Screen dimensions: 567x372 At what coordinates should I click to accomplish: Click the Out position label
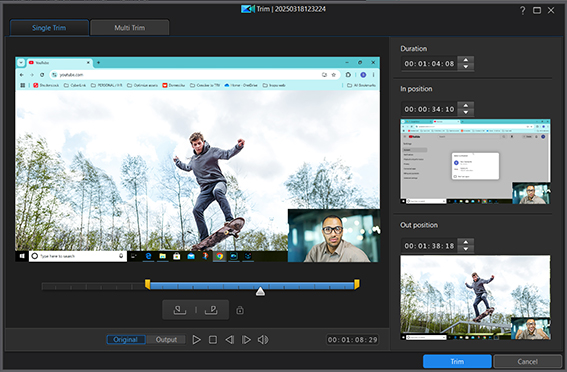point(419,225)
